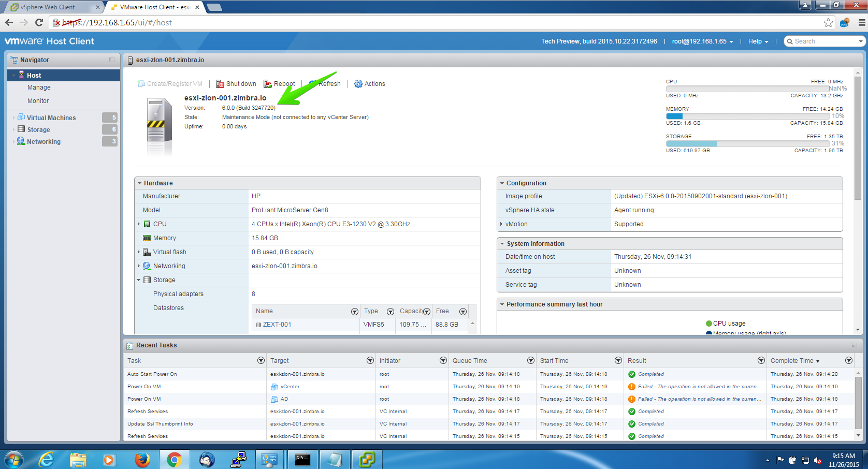Viewport: 868px width, 469px height.
Task: Click the Storage icon in Navigator
Action: [21, 129]
